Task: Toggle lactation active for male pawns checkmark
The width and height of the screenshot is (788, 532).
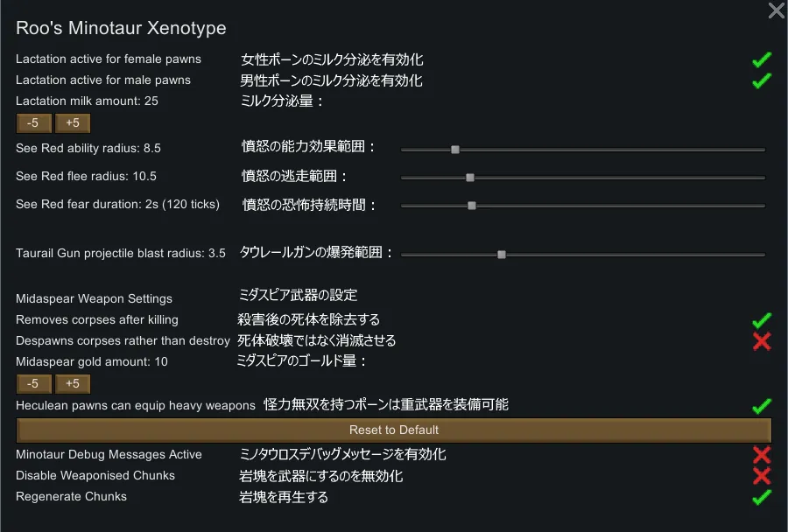Action: click(x=761, y=80)
